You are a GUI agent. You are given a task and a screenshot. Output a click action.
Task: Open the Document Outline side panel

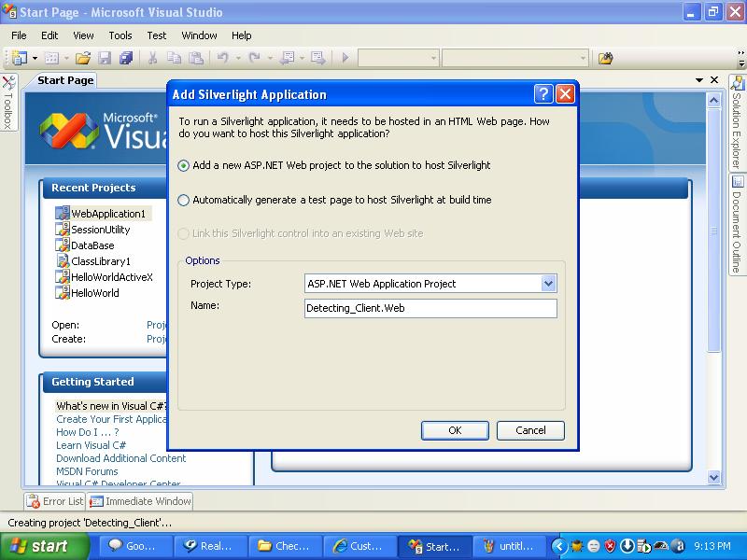(737, 225)
